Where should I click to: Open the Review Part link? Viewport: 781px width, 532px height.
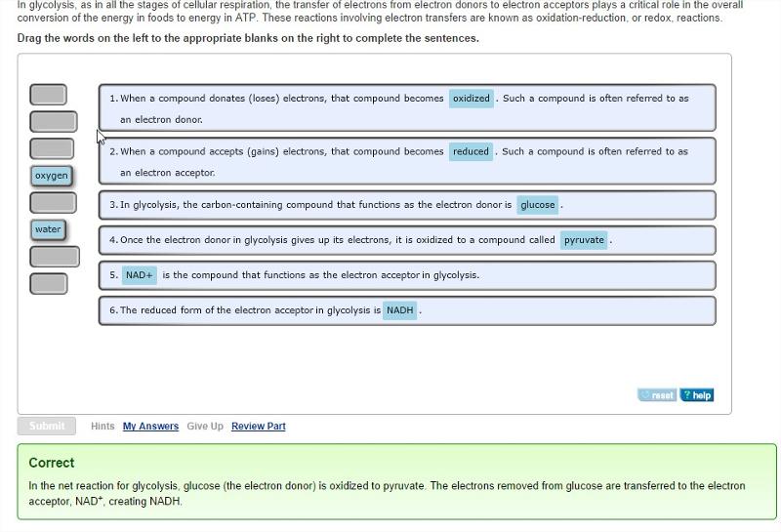point(259,427)
